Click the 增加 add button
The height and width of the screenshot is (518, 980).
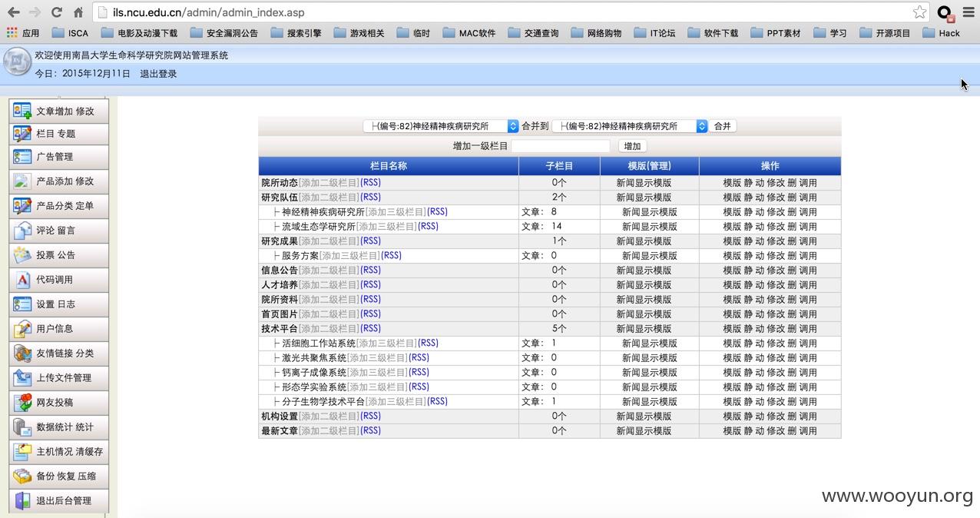[632, 146]
